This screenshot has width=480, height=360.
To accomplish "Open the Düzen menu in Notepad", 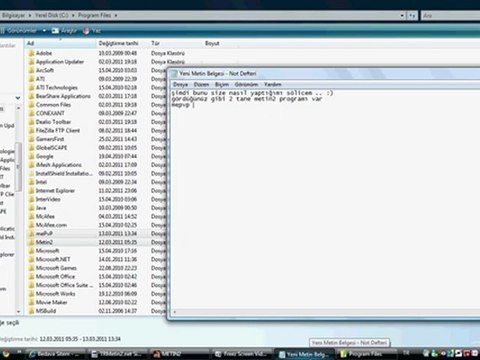I will tap(201, 85).
